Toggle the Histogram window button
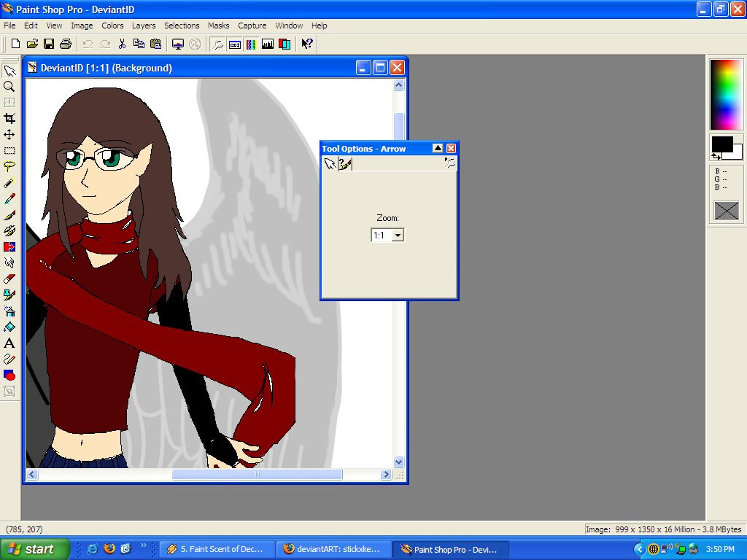This screenshot has width=747, height=560. coord(268,44)
